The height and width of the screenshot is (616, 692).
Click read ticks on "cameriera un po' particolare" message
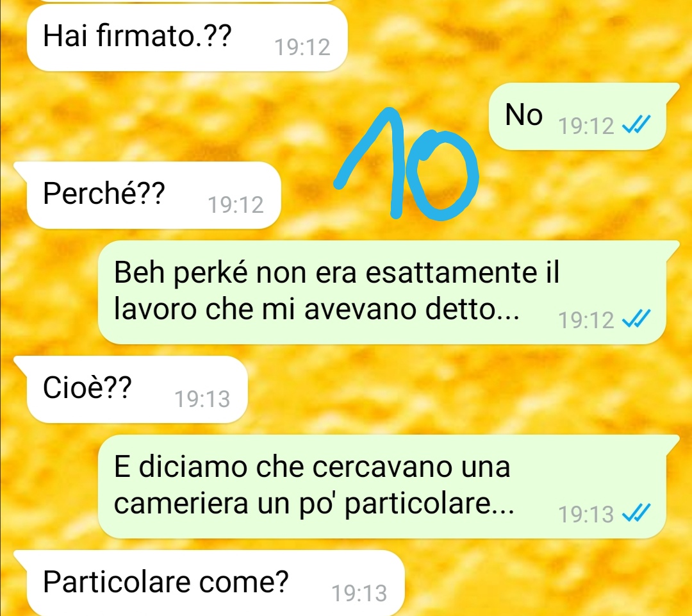point(636,513)
